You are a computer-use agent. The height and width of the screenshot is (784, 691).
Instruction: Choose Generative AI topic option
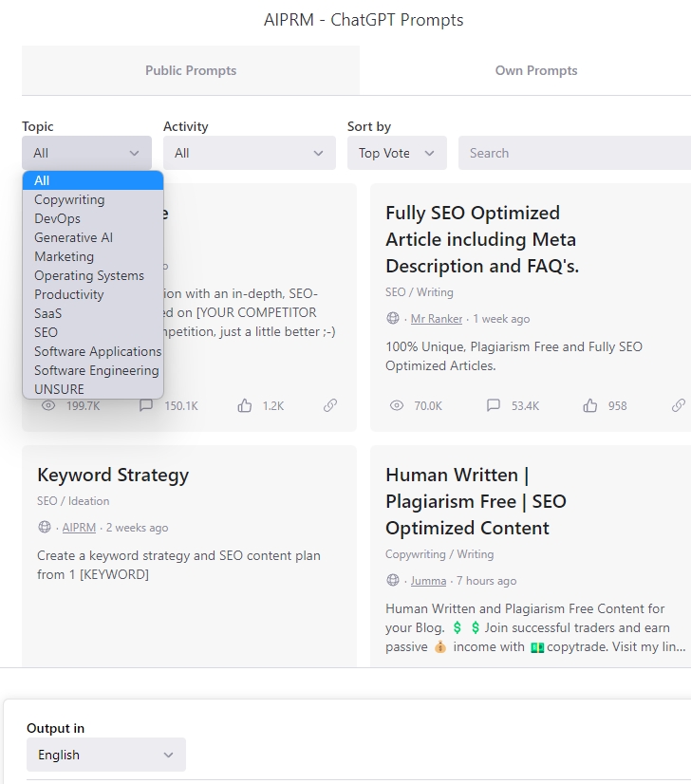point(93,237)
